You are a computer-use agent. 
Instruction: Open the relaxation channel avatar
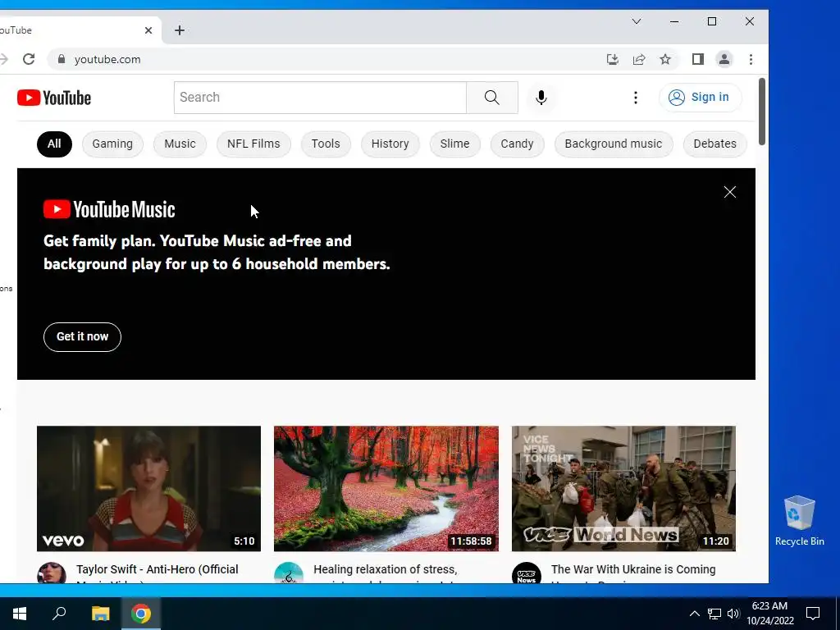click(289, 573)
